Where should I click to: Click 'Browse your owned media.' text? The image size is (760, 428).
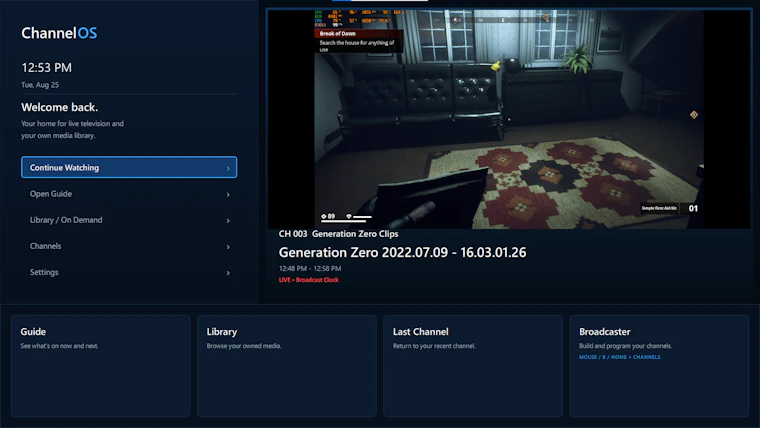pyautogui.click(x=244, y=346)
